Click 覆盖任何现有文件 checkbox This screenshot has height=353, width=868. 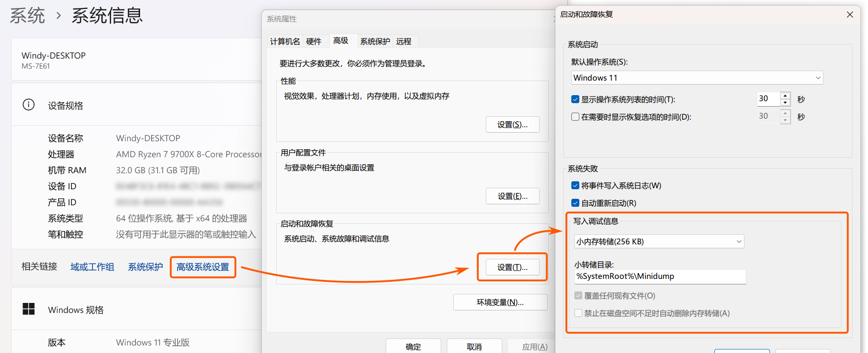pyautogui.click(x=578, y=295)
